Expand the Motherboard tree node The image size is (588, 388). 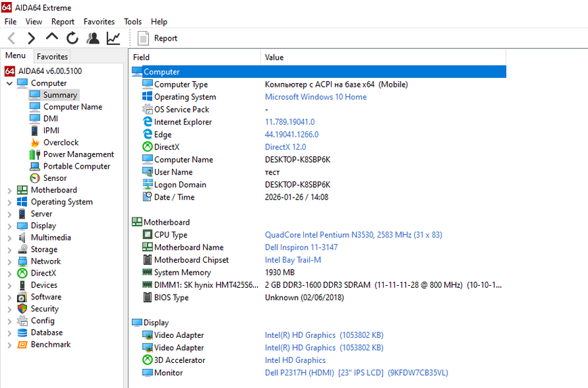click(x=9, y=191)
